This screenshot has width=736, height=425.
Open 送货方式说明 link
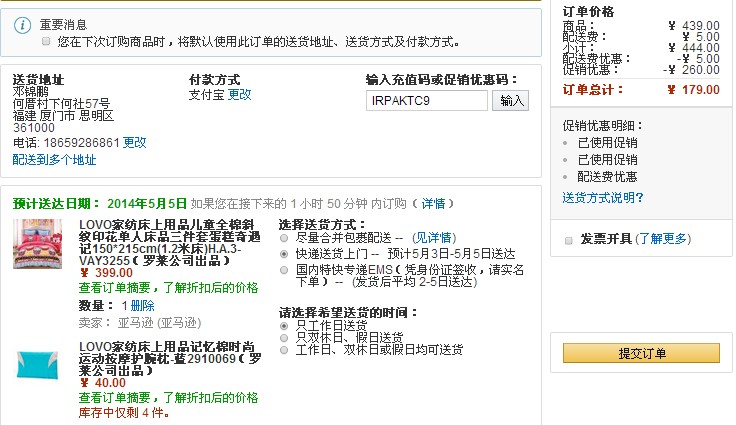[602, 196]
